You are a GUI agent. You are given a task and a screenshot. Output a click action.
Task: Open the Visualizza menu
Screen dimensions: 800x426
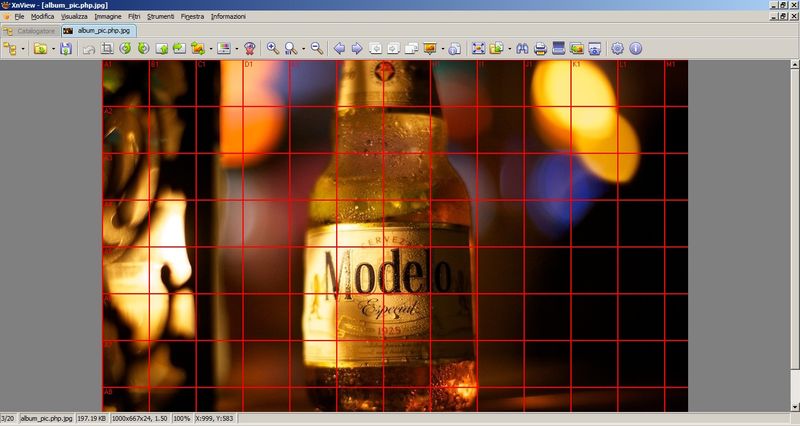(74, 16)
